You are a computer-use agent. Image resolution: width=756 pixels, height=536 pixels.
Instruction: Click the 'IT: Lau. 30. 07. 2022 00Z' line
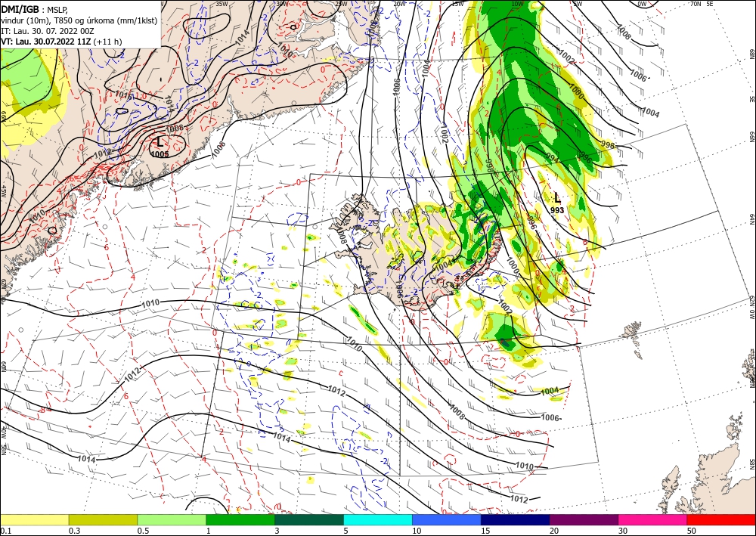[47, 31]
